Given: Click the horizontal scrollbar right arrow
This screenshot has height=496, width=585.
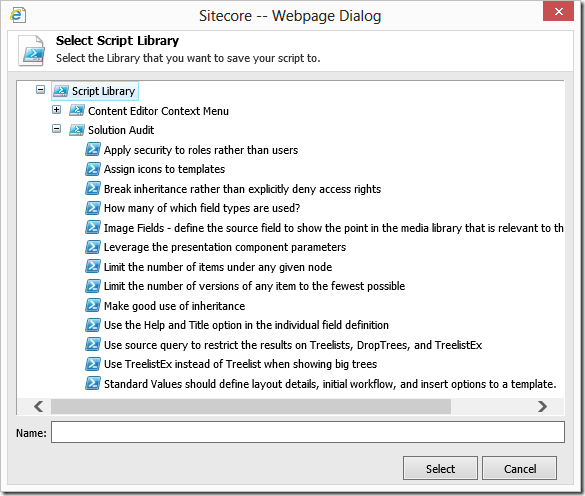Looking at the screenshot, I should point(542,406).
